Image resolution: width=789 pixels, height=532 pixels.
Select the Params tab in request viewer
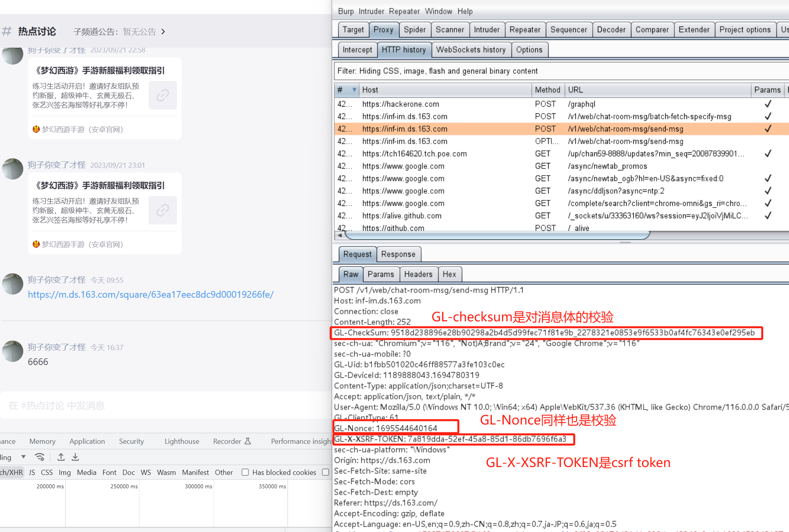380,274
